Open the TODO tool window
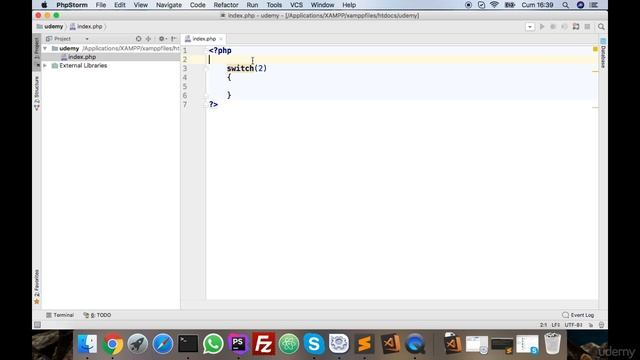640x360 pixels. [97, 315]
